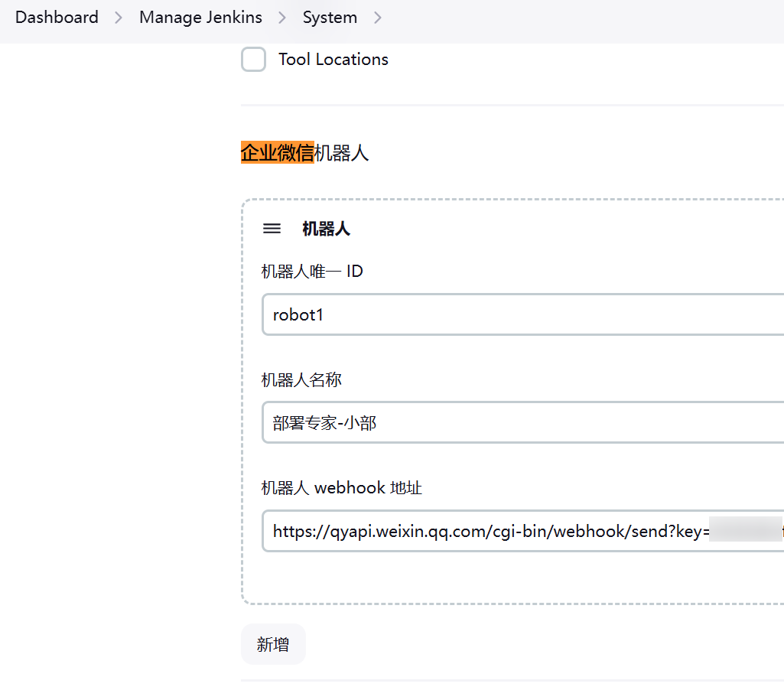The height and width of the screenshot is (690, 784).
Task: Go to Dashboard via breadcrumb
Action: [57, 18]
